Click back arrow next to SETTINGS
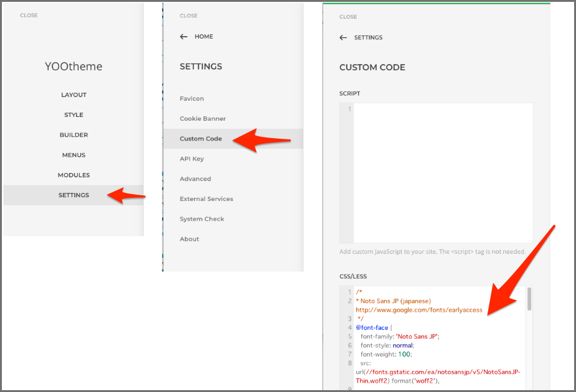This screenshot has width=576, height=392. point(343,37)
